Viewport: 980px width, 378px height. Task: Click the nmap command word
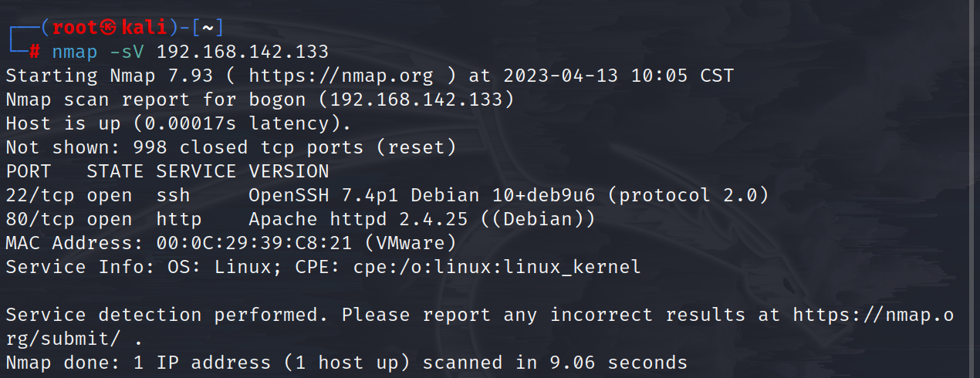click(x=76, y=52)
